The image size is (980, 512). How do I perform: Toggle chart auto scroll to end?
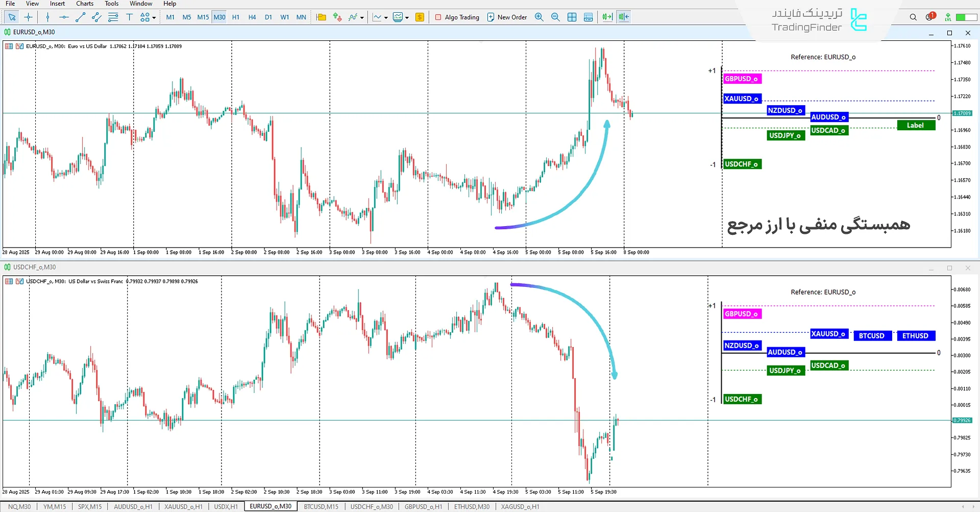[607, 17]
